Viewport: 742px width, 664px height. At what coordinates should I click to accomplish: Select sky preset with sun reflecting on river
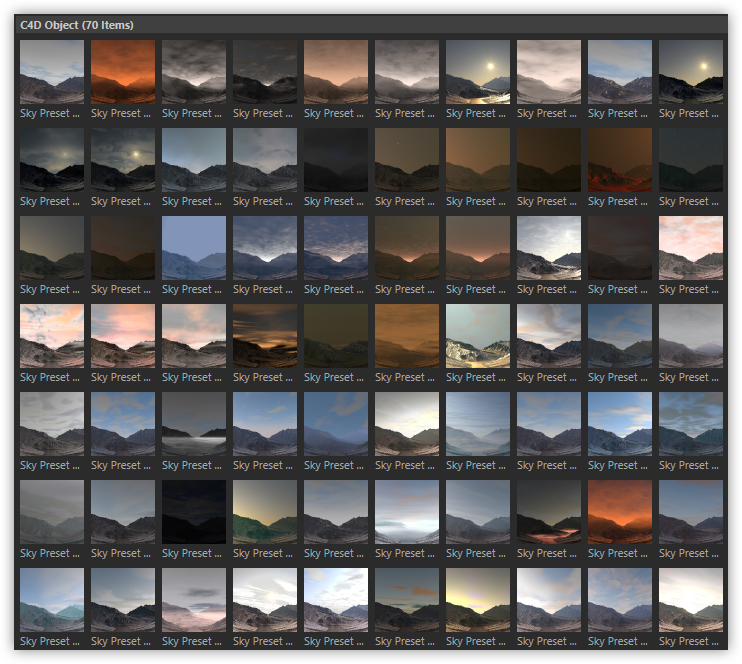coord(478,71)
